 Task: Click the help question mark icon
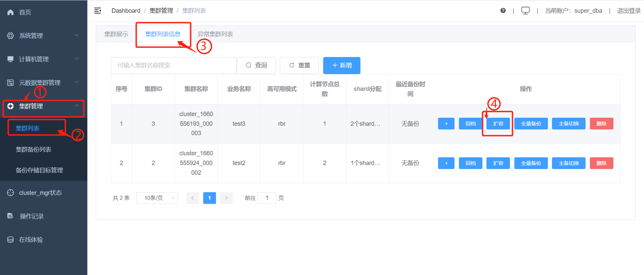pyautogui.click(x=503, y=11)
